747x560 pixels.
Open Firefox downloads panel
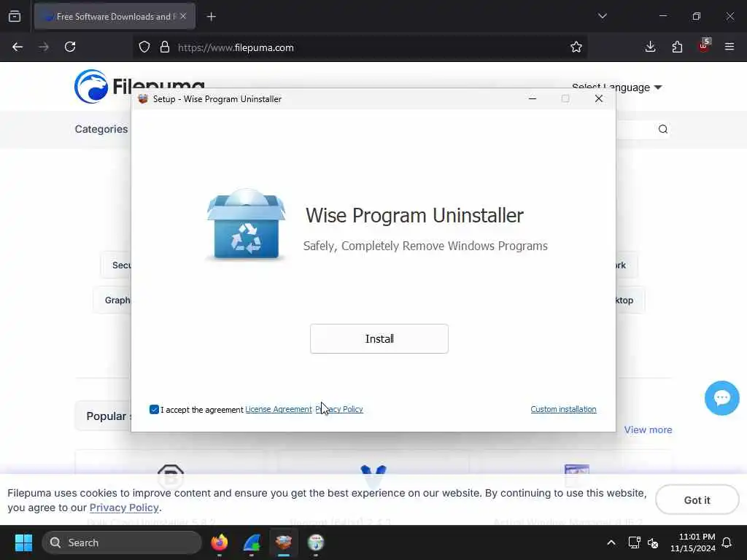(650, 47)
